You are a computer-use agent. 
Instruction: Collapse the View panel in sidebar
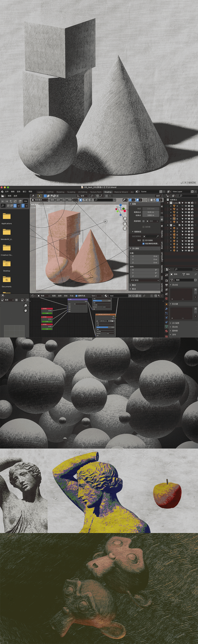(131, 204)
